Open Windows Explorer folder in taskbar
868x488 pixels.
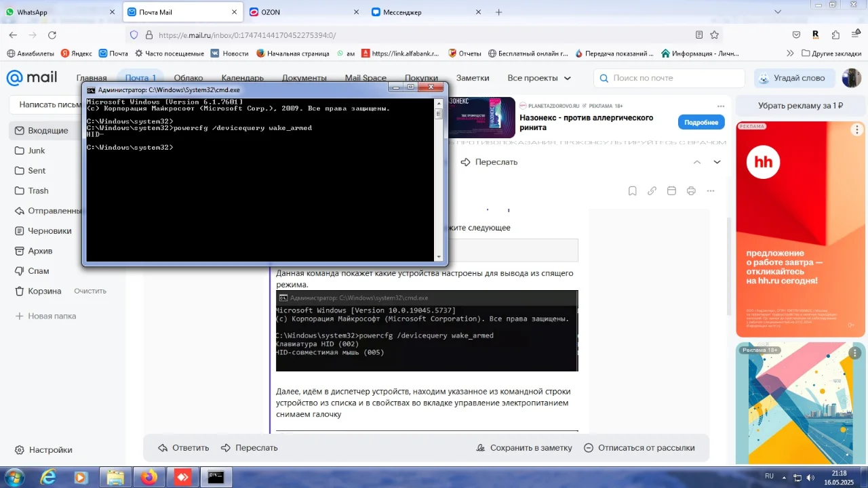click(x=115, y=477)
